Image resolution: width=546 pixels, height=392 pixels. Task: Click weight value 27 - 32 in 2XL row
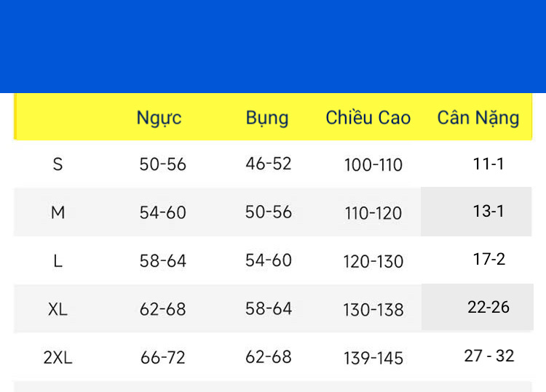(x=489, y=356)
